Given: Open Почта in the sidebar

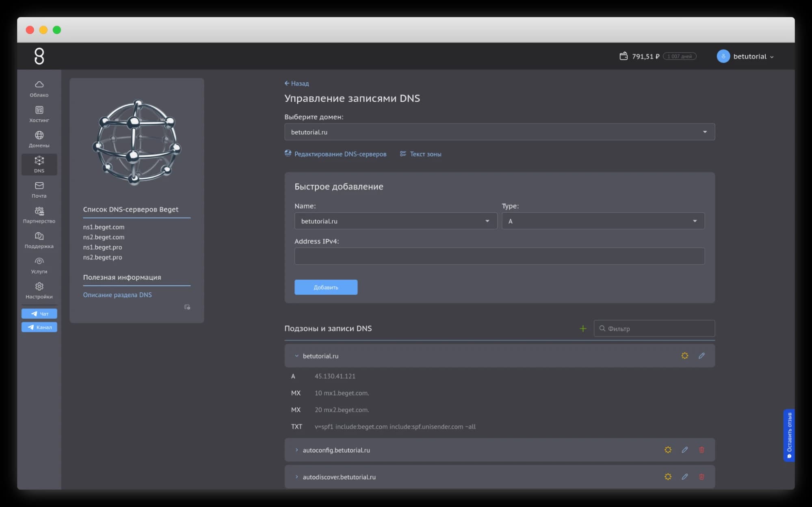Looking at the screenshot, I should point(39,190).
